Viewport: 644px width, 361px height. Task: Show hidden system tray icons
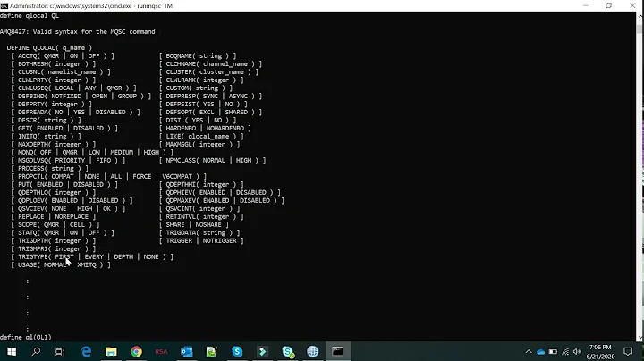tap(529, 351)
